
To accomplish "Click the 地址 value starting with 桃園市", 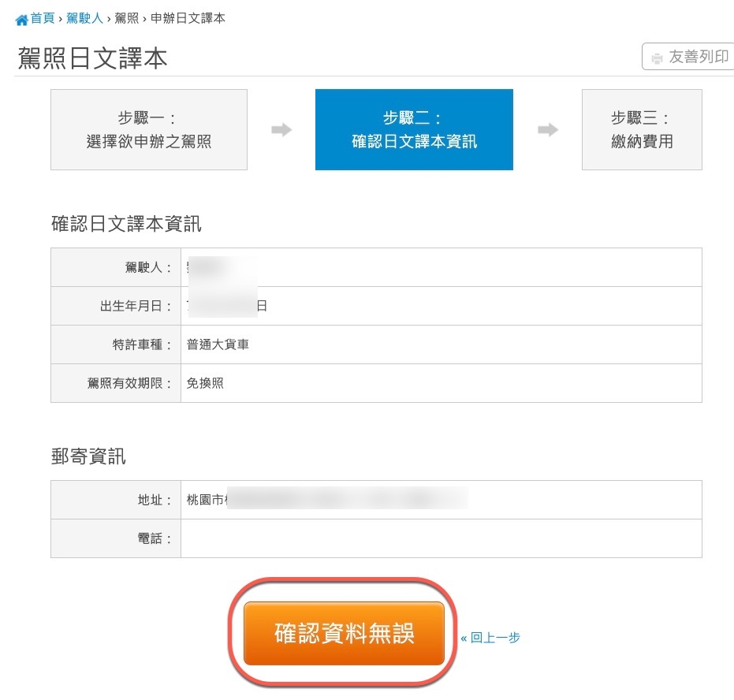I will click(207, 500).
